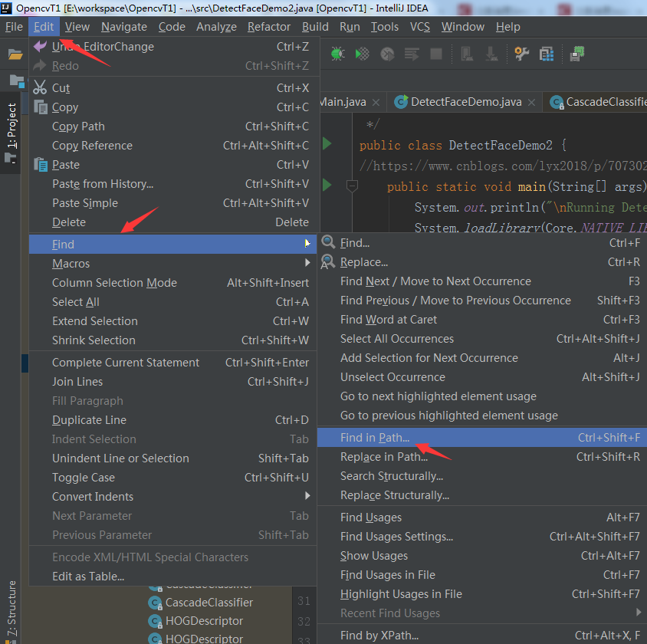Click Extend Selection entry

click(172, 321)
